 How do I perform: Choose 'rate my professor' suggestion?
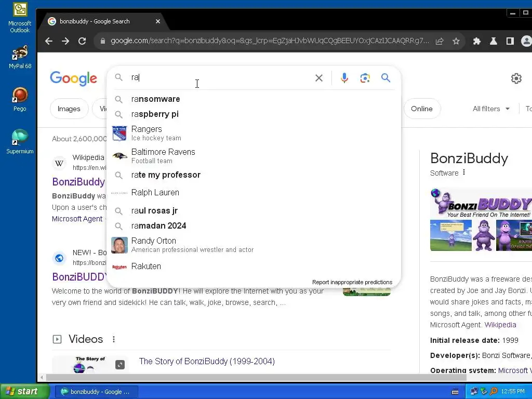pos(254,175)
